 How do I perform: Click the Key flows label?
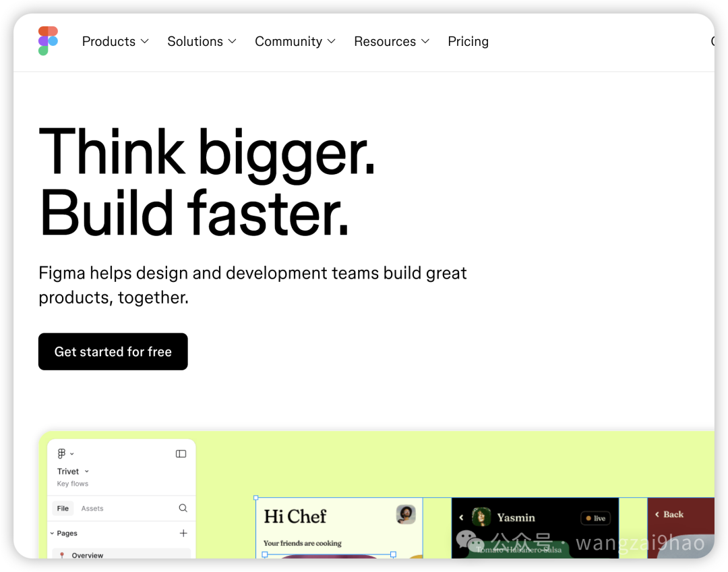(72, 484)
